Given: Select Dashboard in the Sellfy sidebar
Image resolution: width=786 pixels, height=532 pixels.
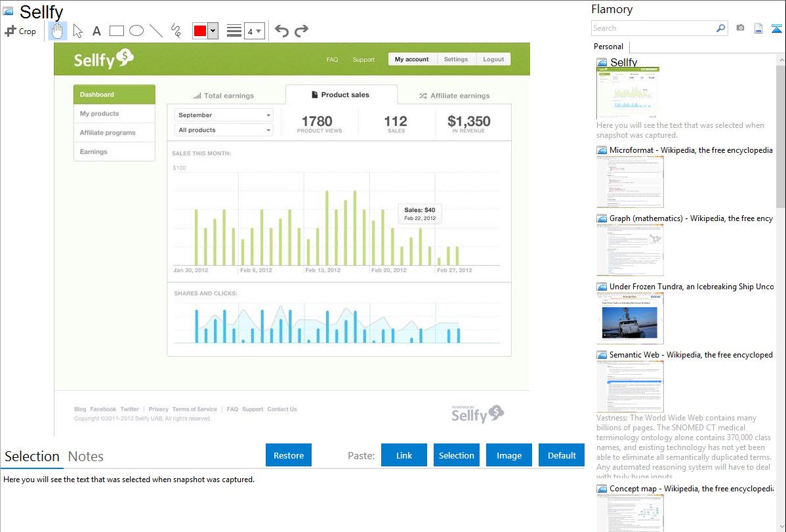Looking at the screenshot, I should (x=114, y=94).
